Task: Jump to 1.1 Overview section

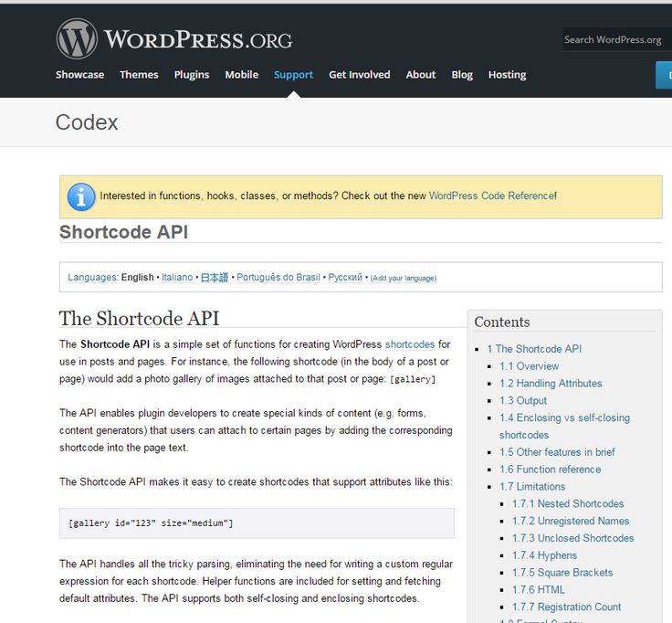Action: [529, 366]
